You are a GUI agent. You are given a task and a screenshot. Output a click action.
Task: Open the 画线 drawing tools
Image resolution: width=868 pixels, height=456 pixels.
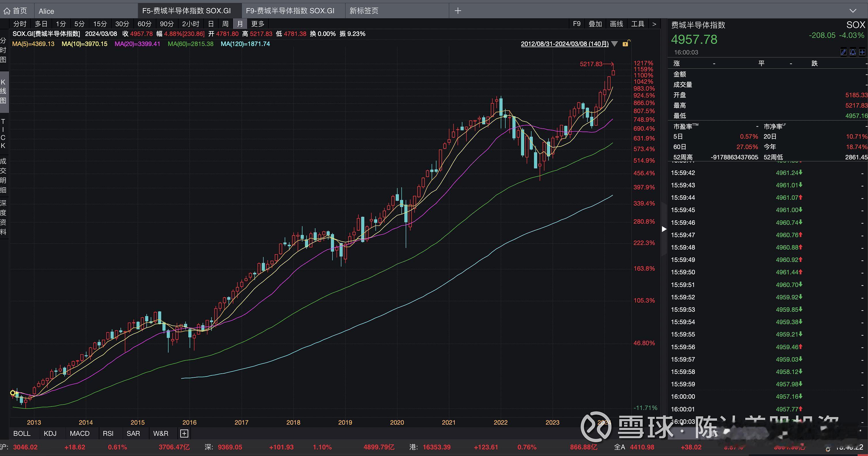616,24
